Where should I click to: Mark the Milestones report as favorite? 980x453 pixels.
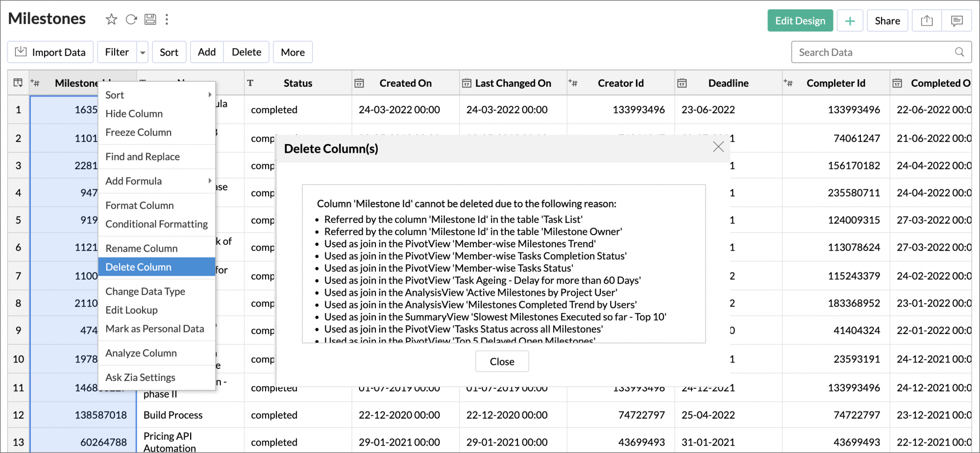tap(111, 19)
